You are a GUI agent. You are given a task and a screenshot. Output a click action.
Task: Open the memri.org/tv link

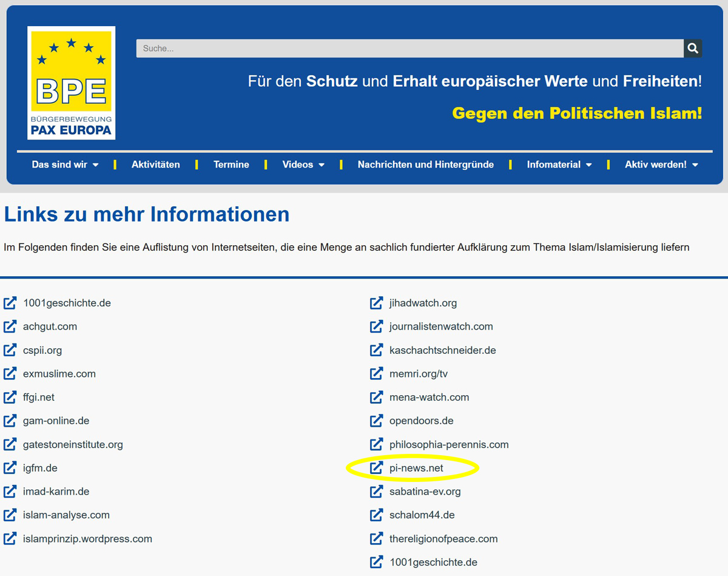point(419,374)
